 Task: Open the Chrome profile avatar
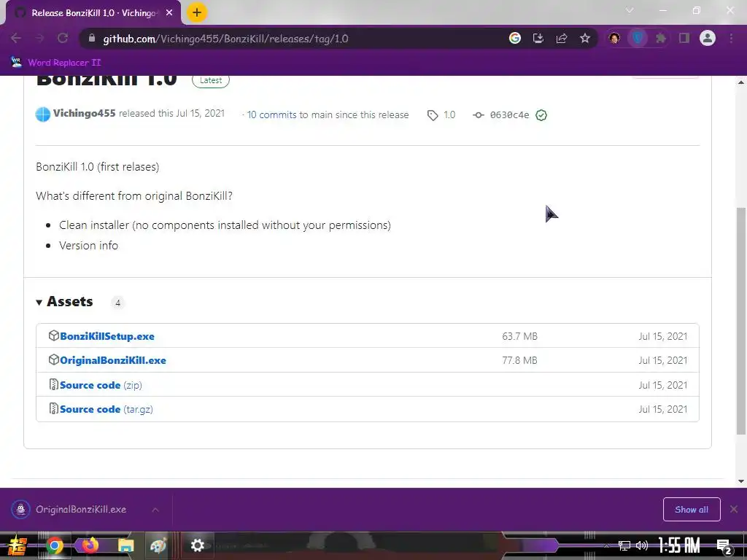pos(708,38)
